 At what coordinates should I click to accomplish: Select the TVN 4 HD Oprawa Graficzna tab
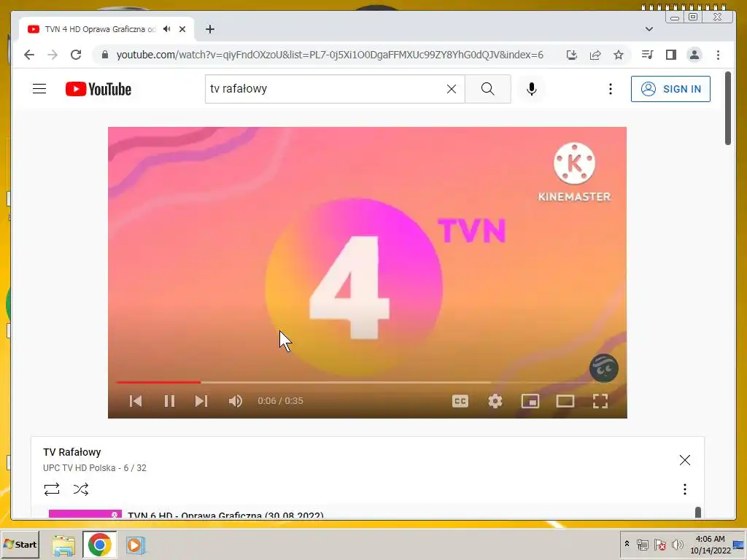pyautogui.click(x=107, y=29)
